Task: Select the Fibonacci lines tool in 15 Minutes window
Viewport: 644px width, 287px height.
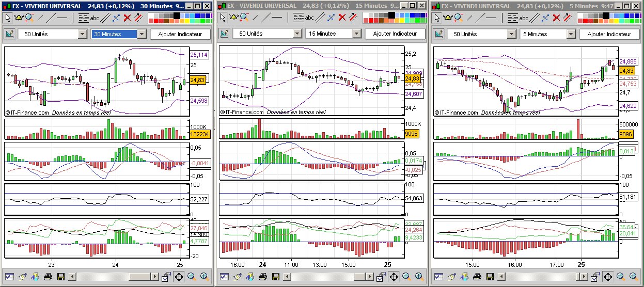Action: click(x=298, y=18)
